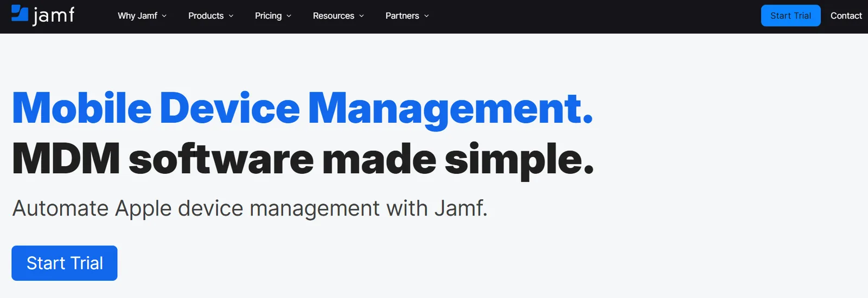
Task: Click the Jamf logo icon
Action: pos(20,14)
